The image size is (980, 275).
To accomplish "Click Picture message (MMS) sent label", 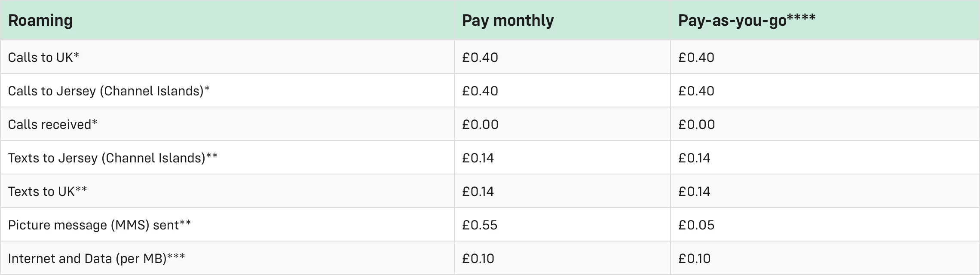I will tap(99, 225).
